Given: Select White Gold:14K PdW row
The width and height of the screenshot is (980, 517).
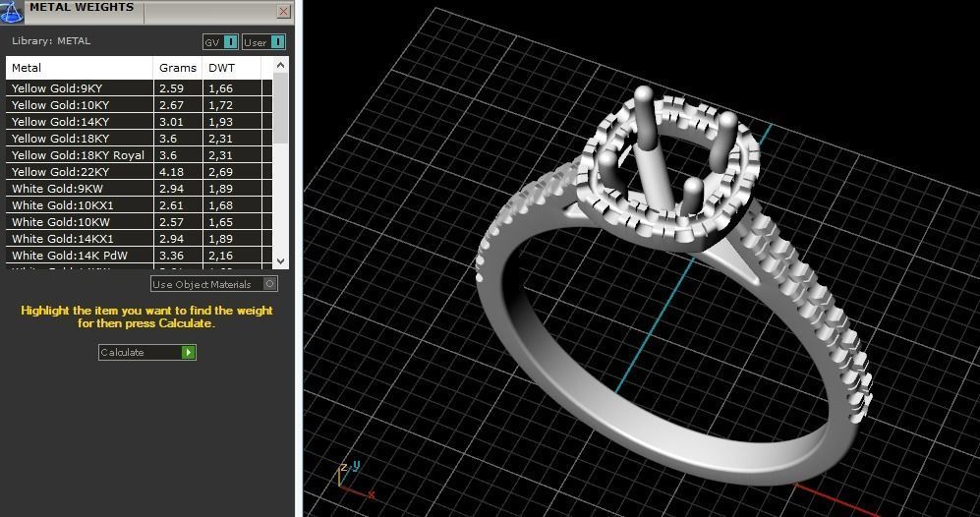Looking at the screenshot, I should (140, 256).
